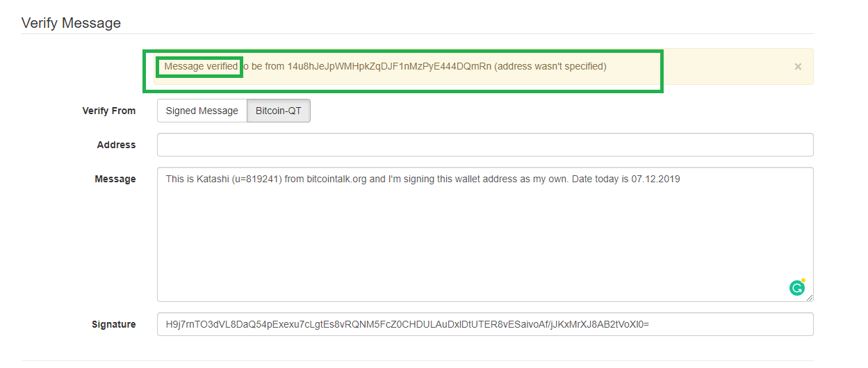The image size is (868, 368).
Task: Grab the Message textarea corner resize handle
Action: pos(809,297)
